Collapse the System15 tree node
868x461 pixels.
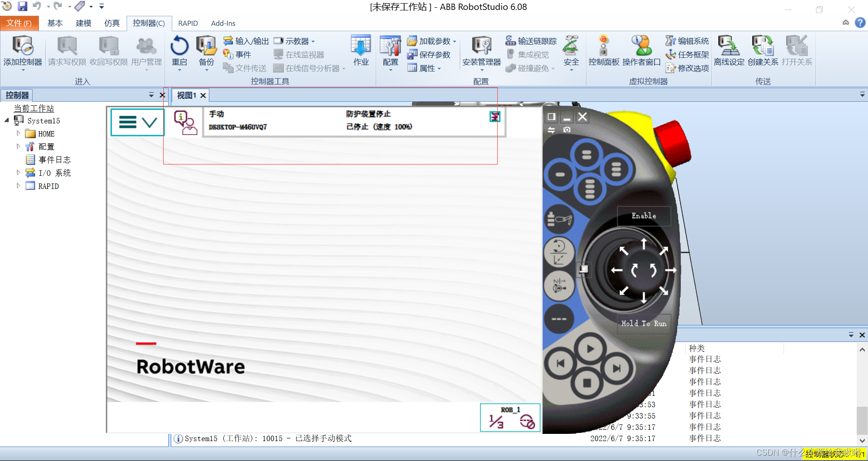point(7,121)
